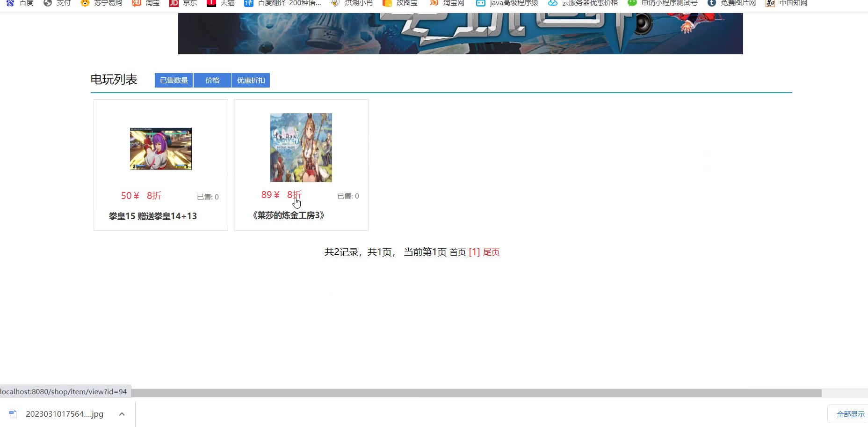
Task: Jump to 尾页 in pagination
Action: (491, 252)
